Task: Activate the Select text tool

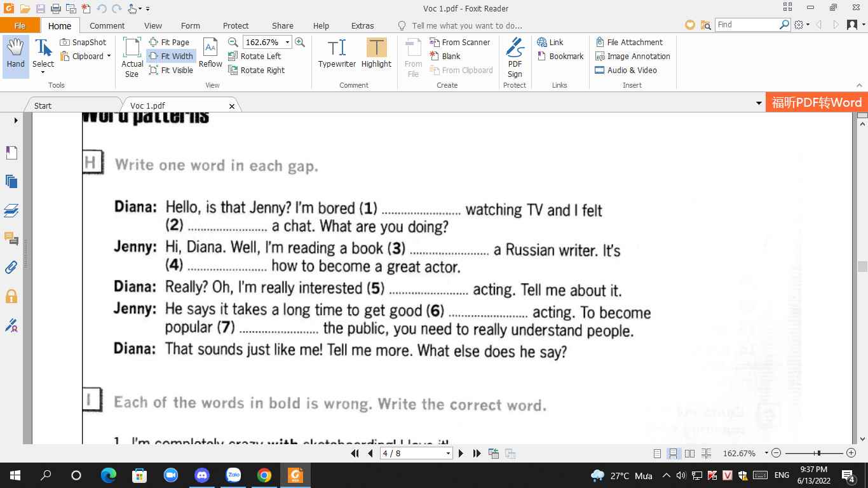Action: click(x=43, y=56)
